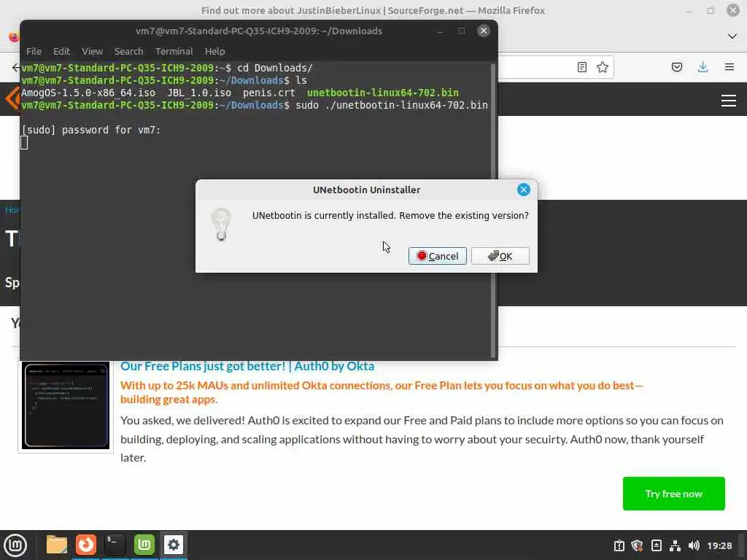The height and width of the screenshot is (560, 747).
Task: Open the terminal File menu
Action: coord(34,52)
